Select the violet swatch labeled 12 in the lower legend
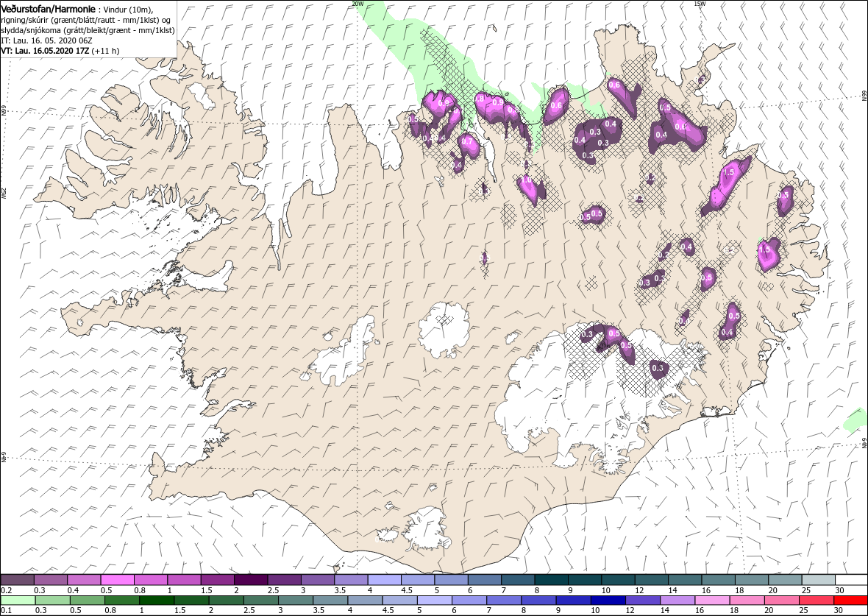The height and width of the screenshot is (616, 868). 642,601
